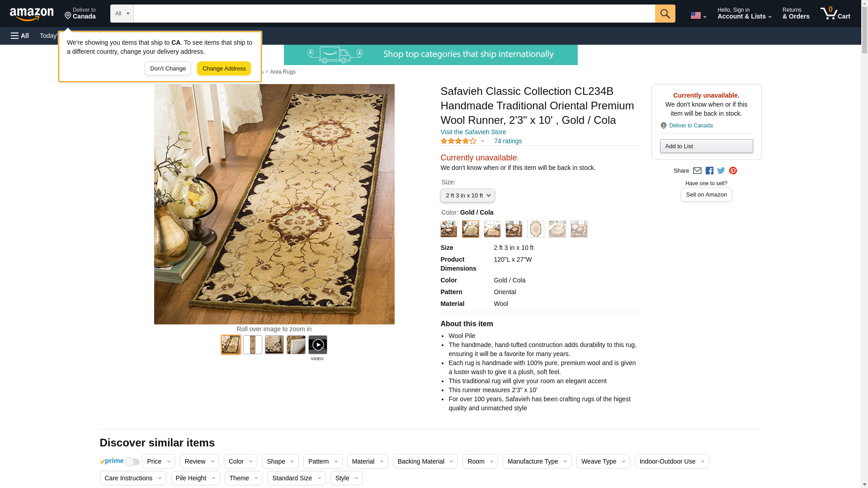868x488 pixels.
Task: Select the first rug color swatch
Action: pyautogui.click(x=449, y=229)
